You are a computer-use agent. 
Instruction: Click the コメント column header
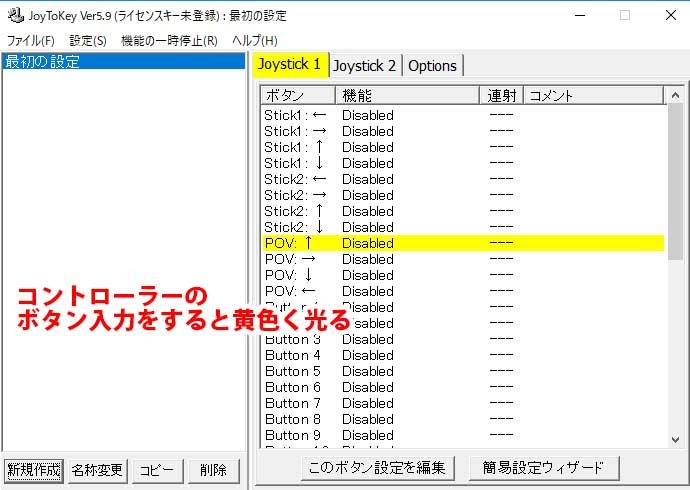[x=593, y=95]
